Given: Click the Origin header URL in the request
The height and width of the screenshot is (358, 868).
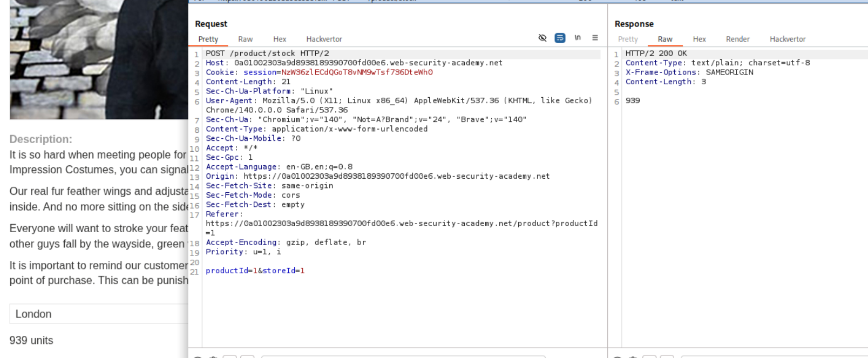Looking at the screenshot, I should click(x=396, y=176).
